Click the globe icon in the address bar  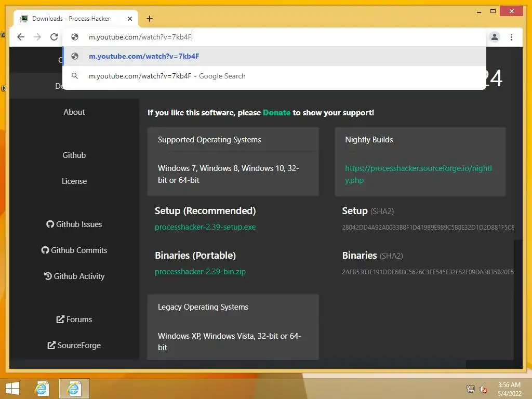(x=75, y=37)
